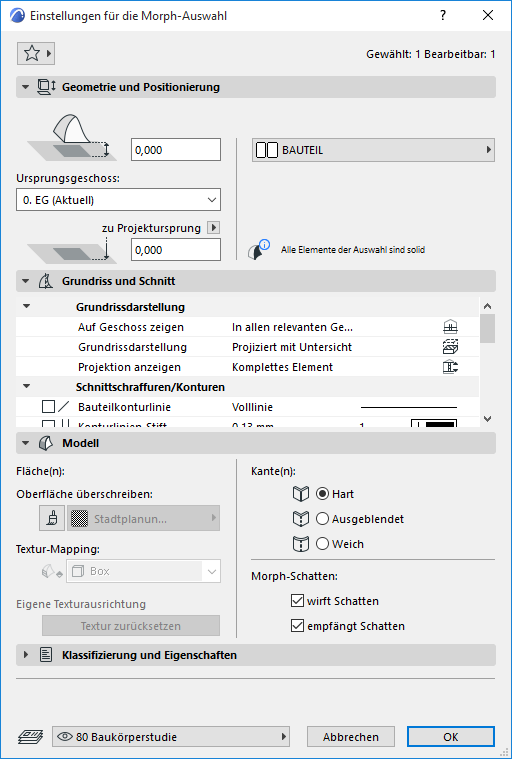The image size is (512, 759).
Task: Click the layer stack icon at the bottom left
Action: tap(30, 737)
